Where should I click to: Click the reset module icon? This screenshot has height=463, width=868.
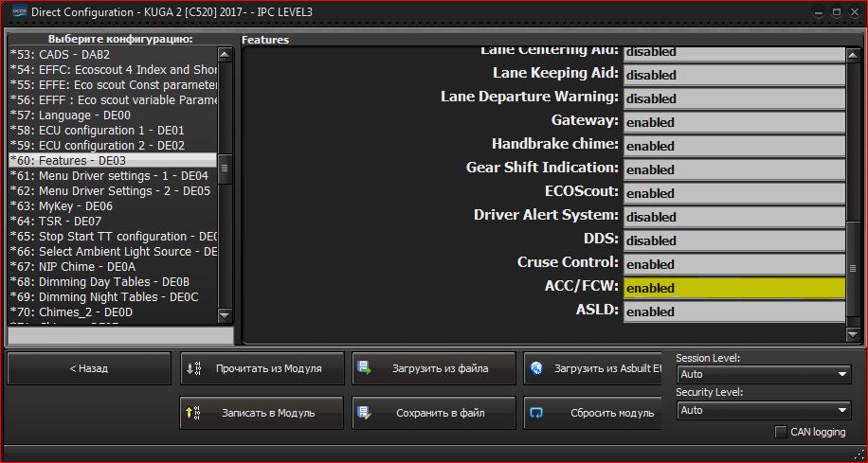536,413
